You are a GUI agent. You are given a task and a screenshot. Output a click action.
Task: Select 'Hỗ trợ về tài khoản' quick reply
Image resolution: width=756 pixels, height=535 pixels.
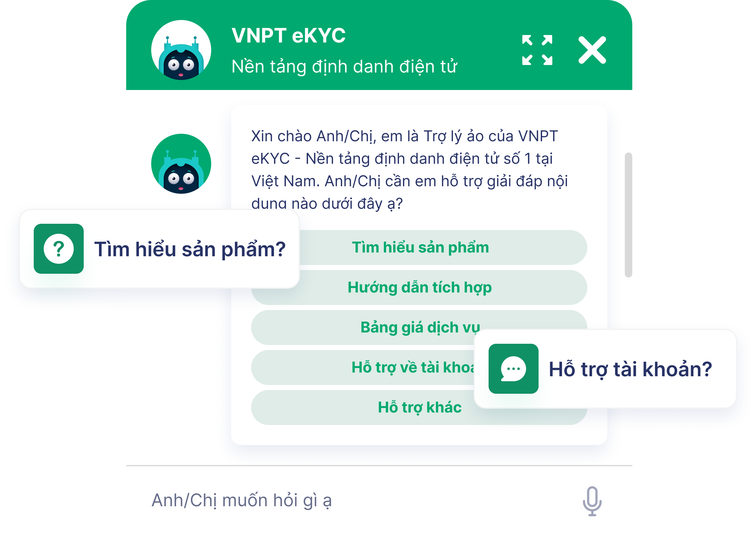[362, 367]
